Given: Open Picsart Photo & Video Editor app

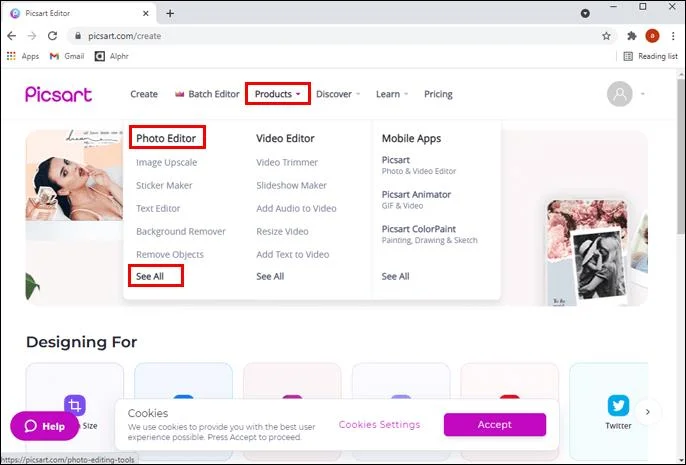Looking at the screenshot, I should [419, 165].
